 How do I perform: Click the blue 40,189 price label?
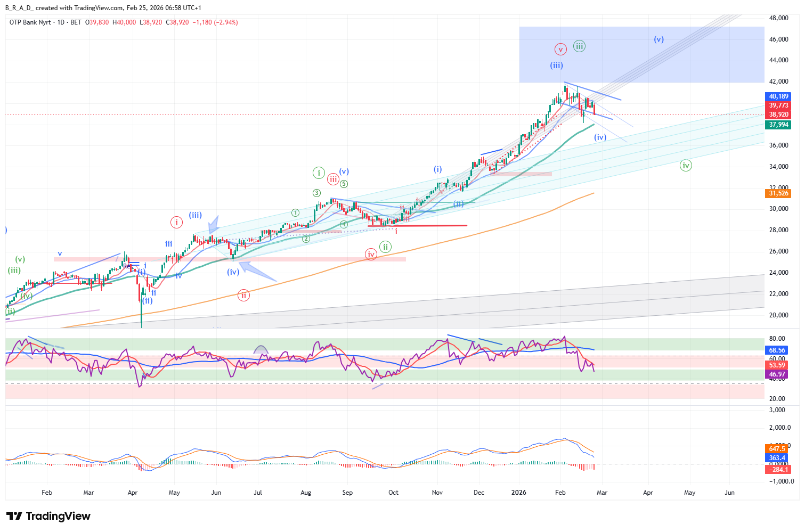778,96
